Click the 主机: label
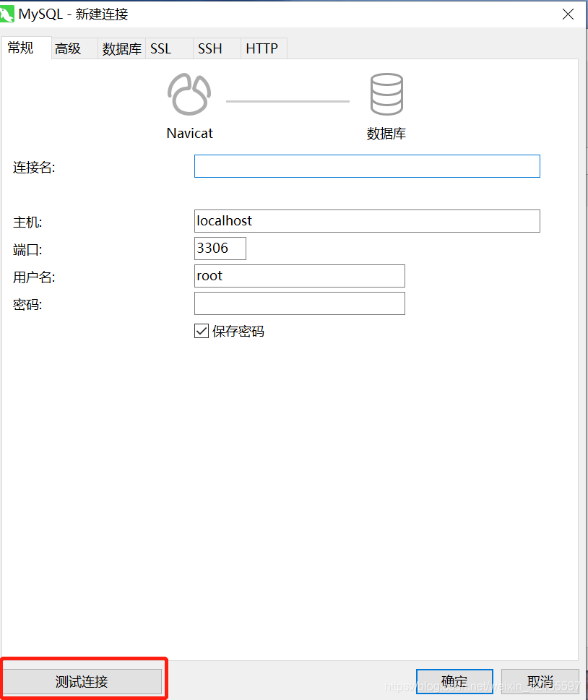The image size is (588, 700). (27, 222)
